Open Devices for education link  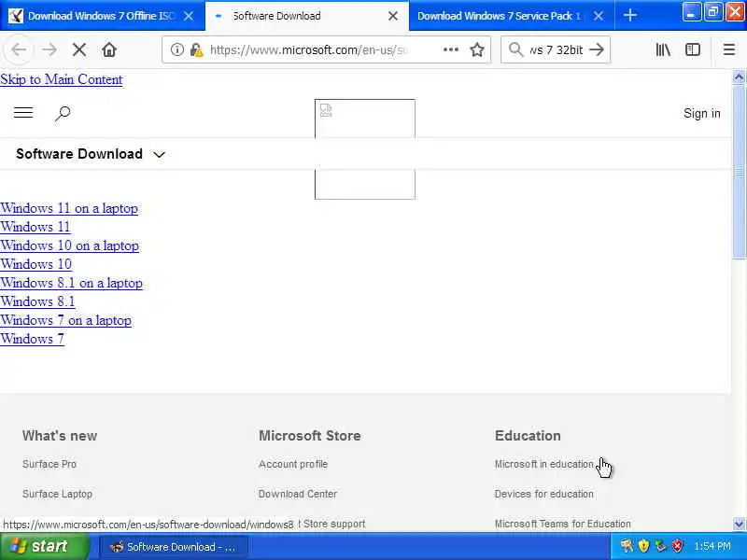click(x=544, y=494)
